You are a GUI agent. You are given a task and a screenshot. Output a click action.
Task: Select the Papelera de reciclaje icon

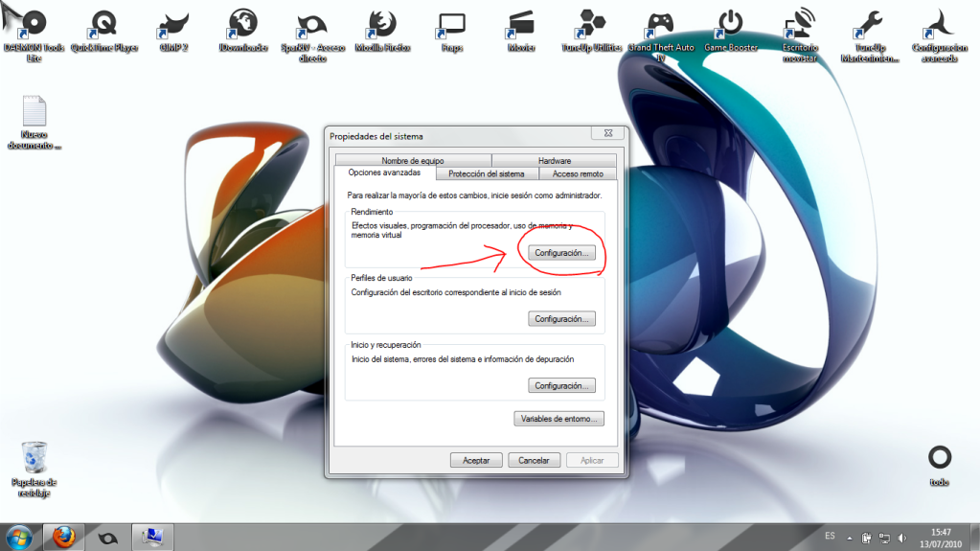(x=34, y=461)
